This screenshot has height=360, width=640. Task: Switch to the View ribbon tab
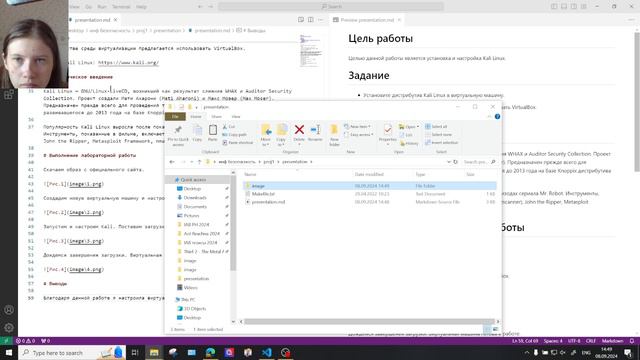236,117
